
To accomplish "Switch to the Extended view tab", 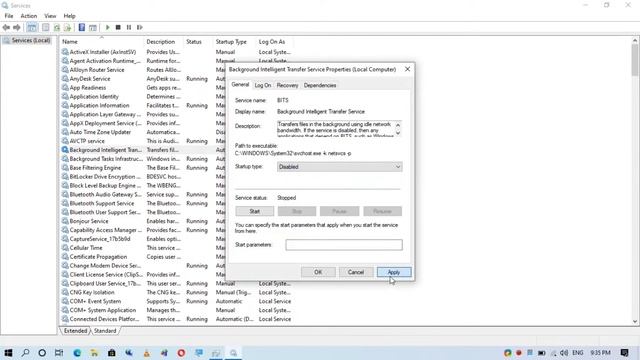I will (76, 331).
